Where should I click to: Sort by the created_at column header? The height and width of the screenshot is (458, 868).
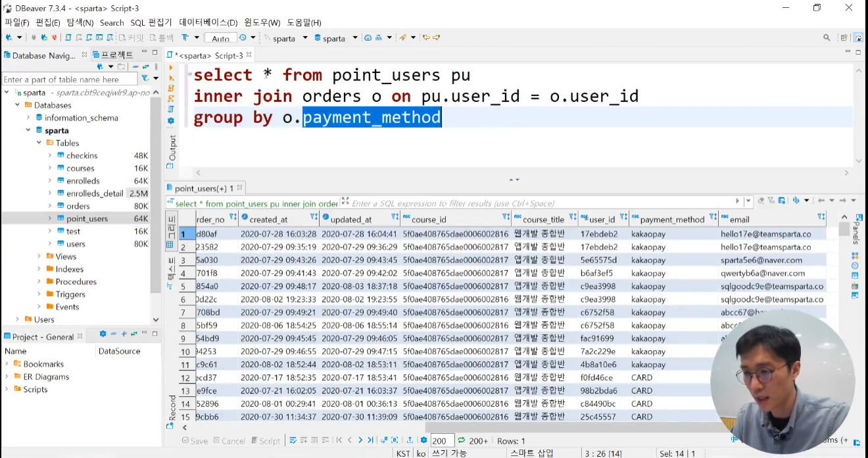point(268,219)
